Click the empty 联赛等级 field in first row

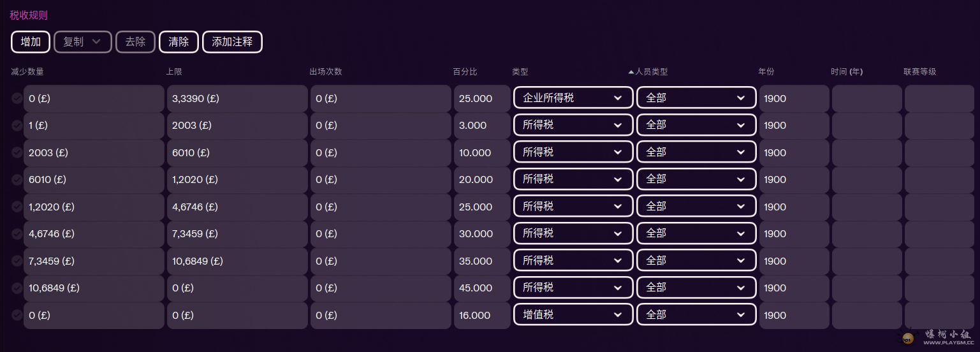939,98
